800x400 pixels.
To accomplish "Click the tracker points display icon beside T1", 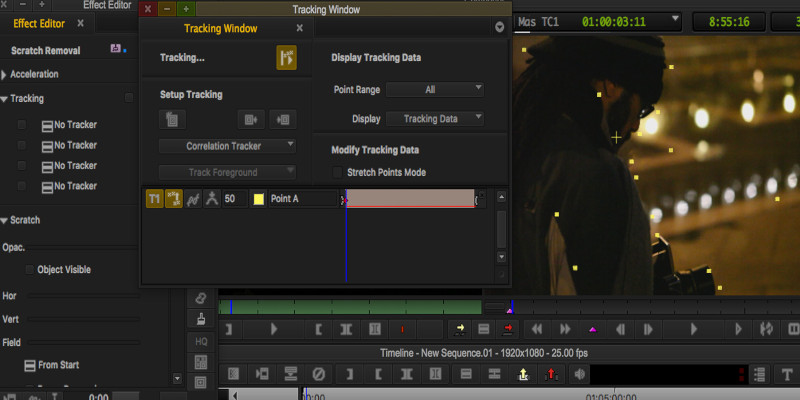I will 173,199.
